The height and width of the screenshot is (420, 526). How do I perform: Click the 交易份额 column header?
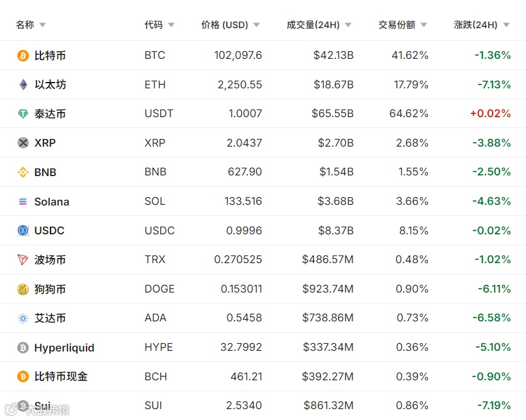[x=397, y=25]
